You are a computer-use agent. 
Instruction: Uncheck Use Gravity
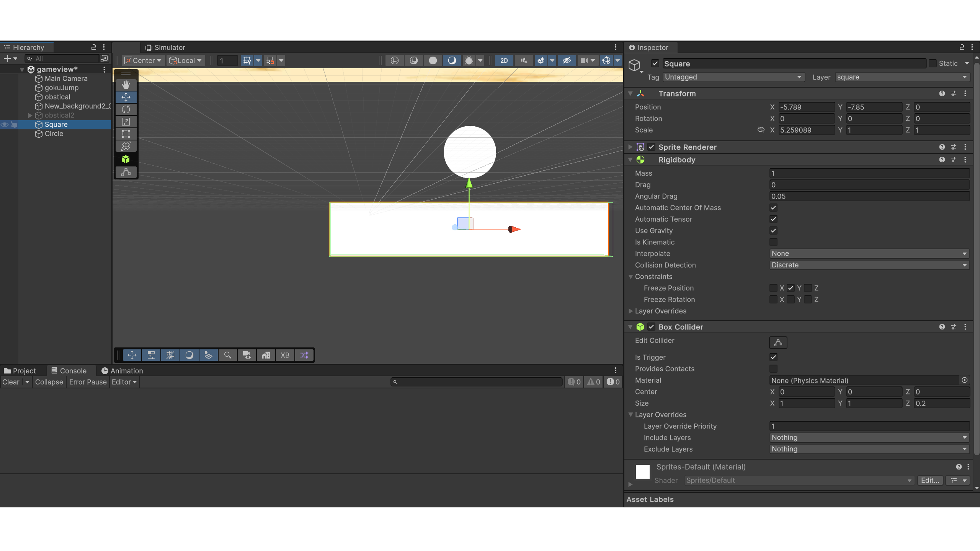pyautogui.click(x=773, y=231)
